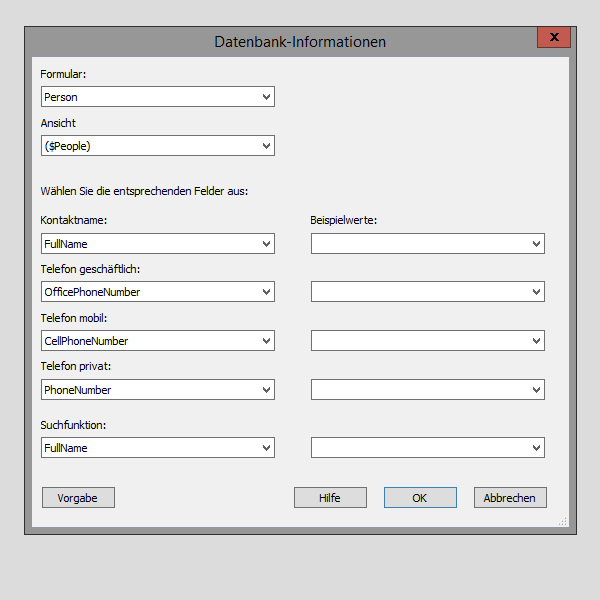Expand the Telefon privat field dropdown

coord(157,390)
